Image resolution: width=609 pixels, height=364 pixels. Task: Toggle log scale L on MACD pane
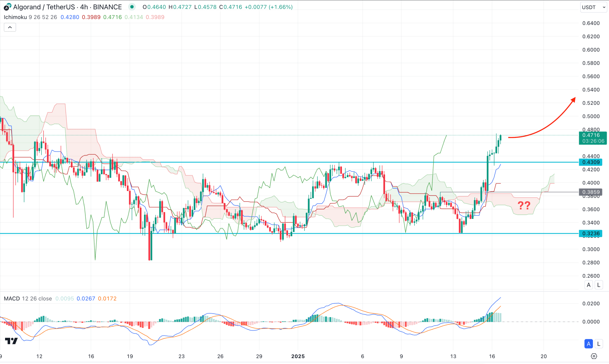(599, 344)
